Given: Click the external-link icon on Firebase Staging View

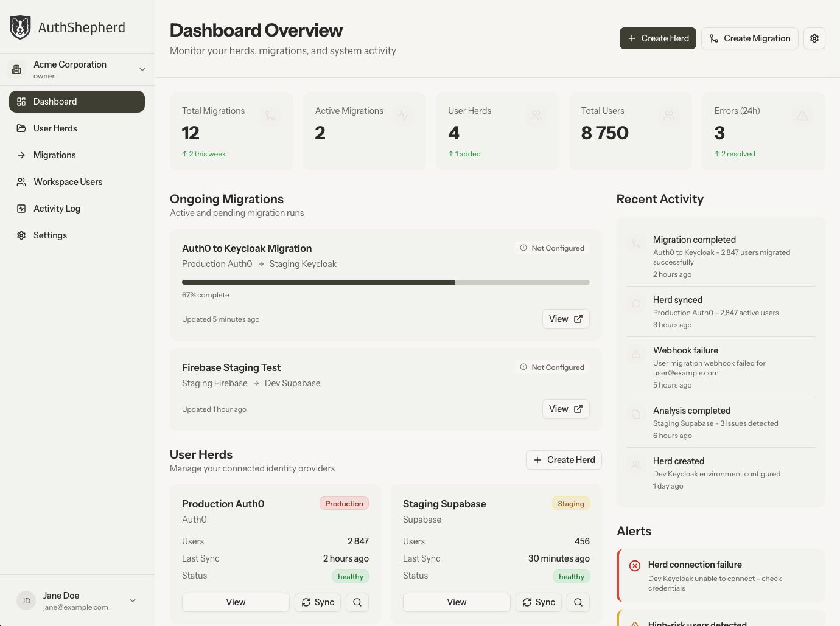Looking at the screenshot, I should [x=577, y=408].
